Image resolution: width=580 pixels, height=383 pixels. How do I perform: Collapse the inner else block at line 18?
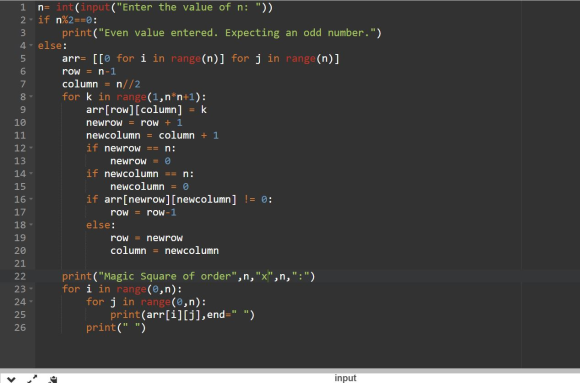31,225
